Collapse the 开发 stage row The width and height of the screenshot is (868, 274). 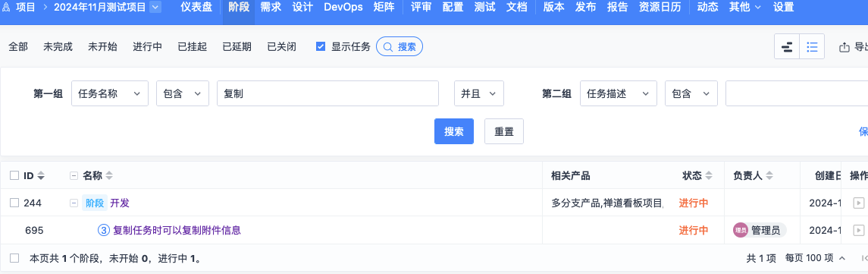coord(74,203)
